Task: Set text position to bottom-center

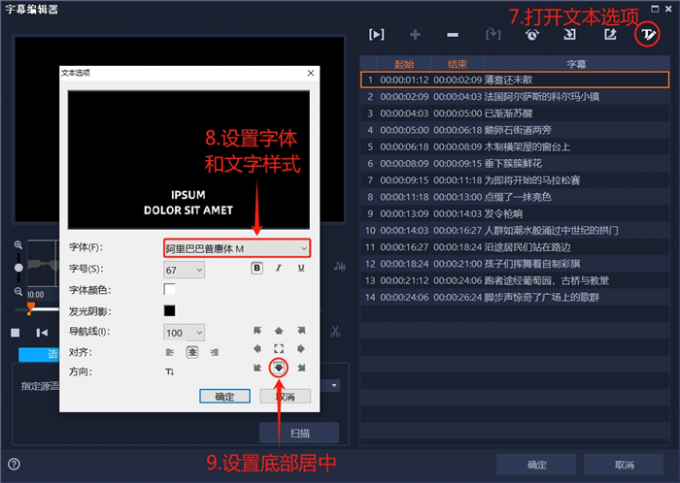Action: [x=278, y=368]
